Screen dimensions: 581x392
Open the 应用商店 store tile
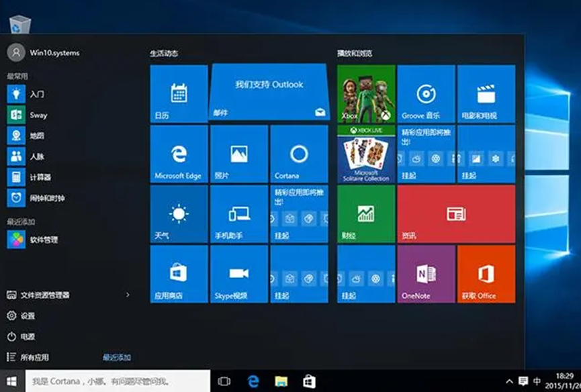[179, 274]
